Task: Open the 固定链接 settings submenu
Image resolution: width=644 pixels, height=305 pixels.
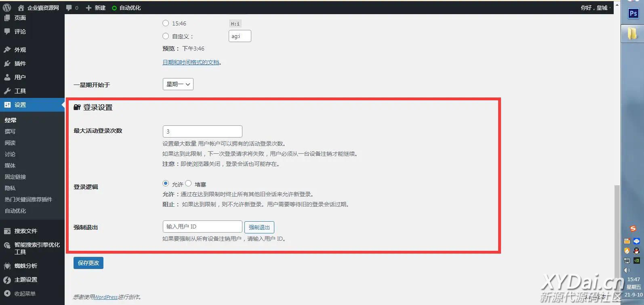Action: point(15,177)
